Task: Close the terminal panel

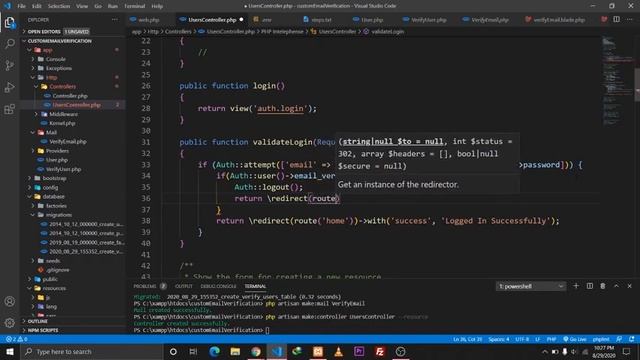Action: click(629, 286)
